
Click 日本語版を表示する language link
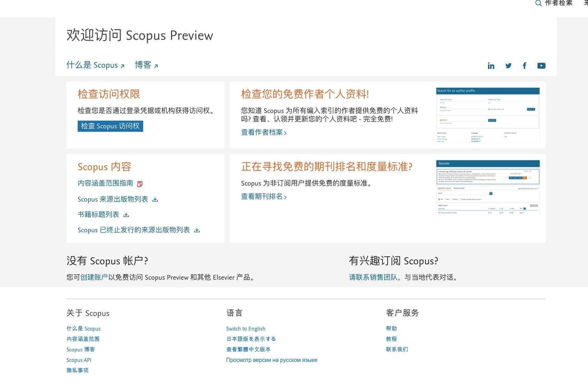pos(251,339)
